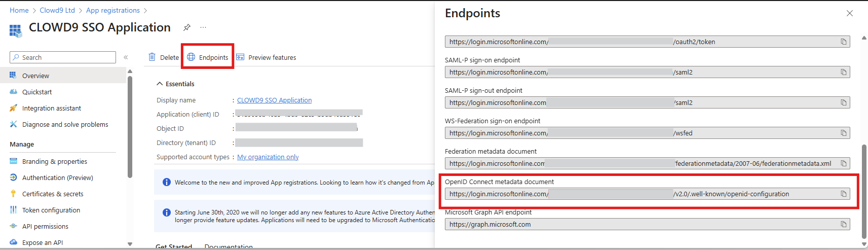The height and width of the screenshot is (250, 868).
Task: Copy the SAML-P sign-on endpoint URL
Action: (x=844, y=72)
